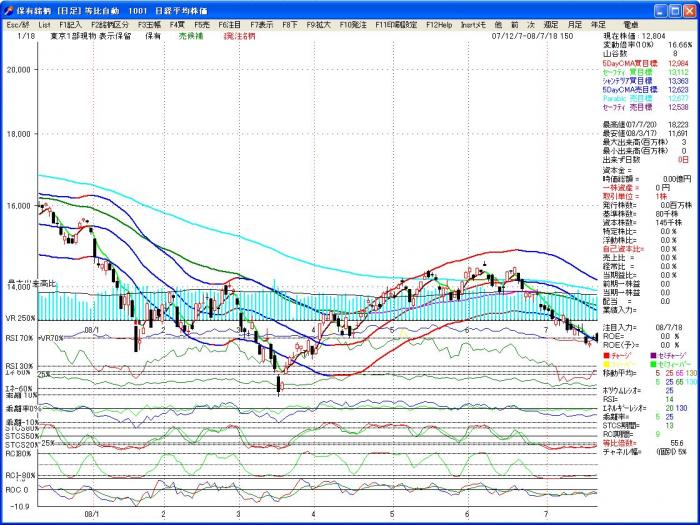Open the 電卓 calculator

coord(631,25)
